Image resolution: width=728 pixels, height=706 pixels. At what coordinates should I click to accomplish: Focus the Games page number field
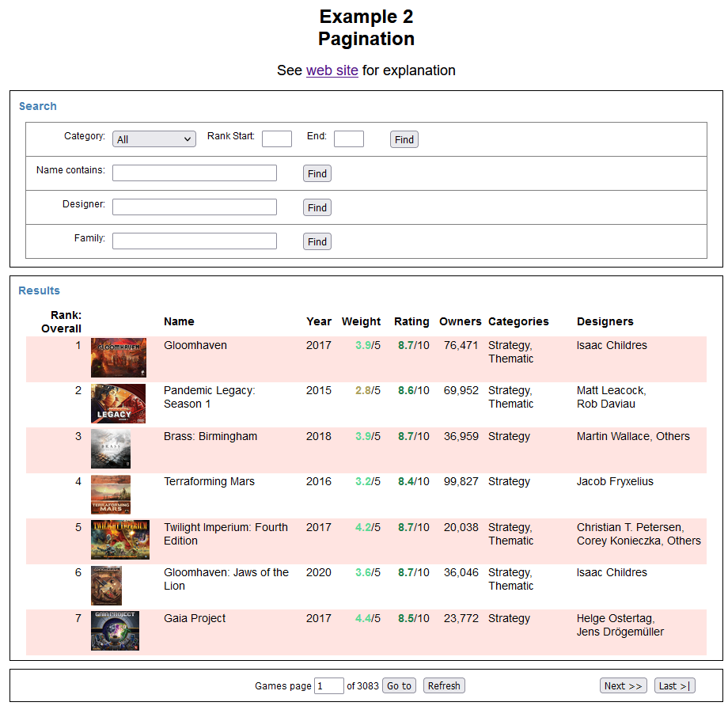[x=328, y=686]
